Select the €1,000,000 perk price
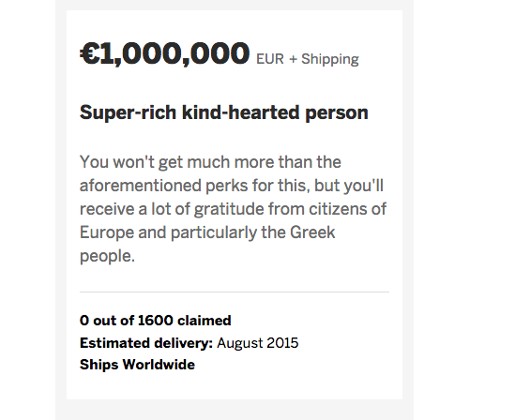515x420 pixels. pos(164,53)
